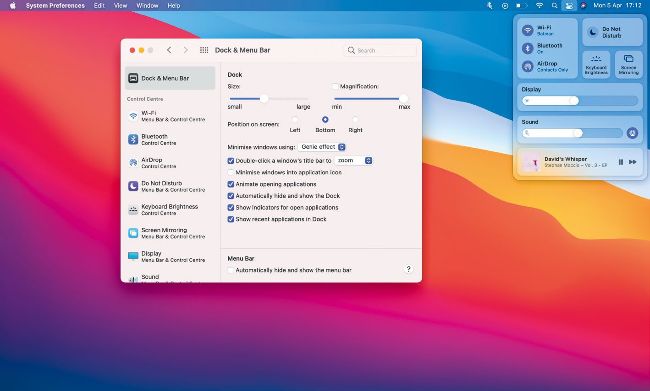
Task: Click the Search field in preferences
Action: point(380,50)
